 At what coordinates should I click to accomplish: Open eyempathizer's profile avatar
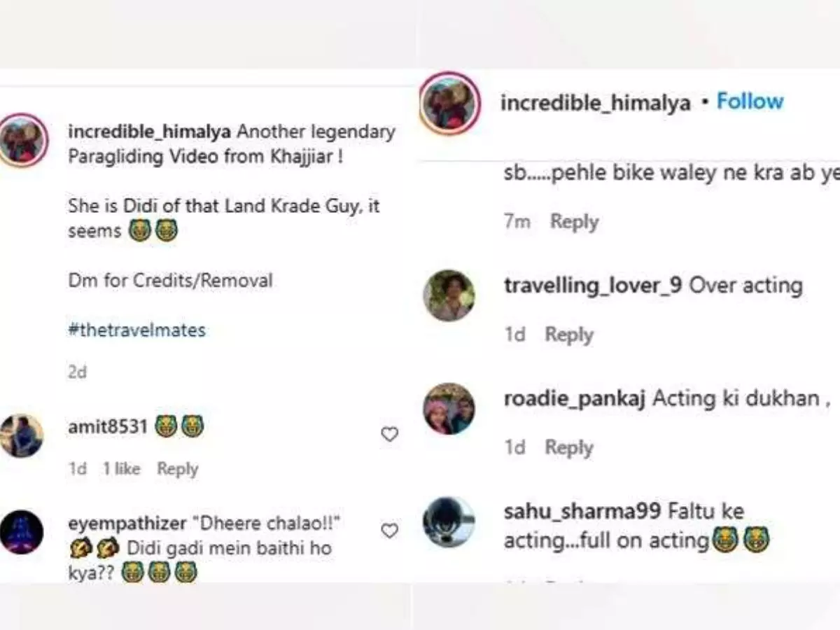[21, 532]
